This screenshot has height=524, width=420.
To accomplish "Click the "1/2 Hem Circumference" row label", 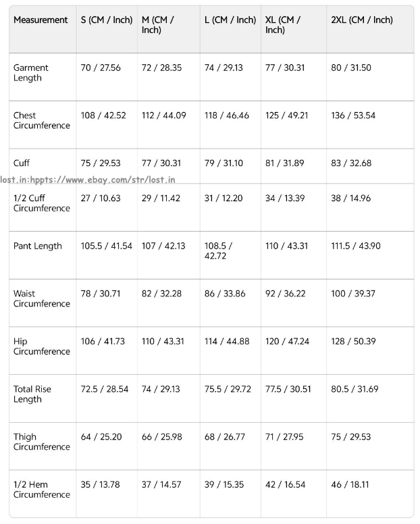I will pos(42,490).
